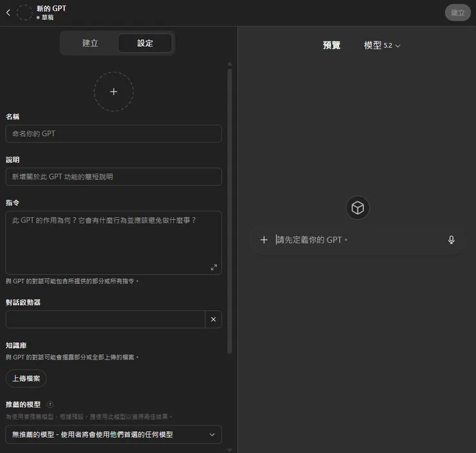Add a profile image with the plus circle
This screenshot has width=476, height=453.
(x=114, y=92)
